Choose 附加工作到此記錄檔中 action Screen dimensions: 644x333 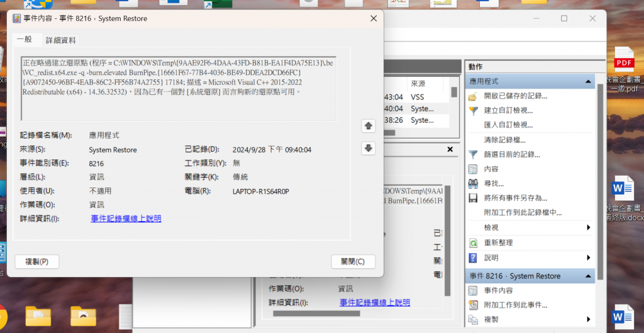[523, 213]
